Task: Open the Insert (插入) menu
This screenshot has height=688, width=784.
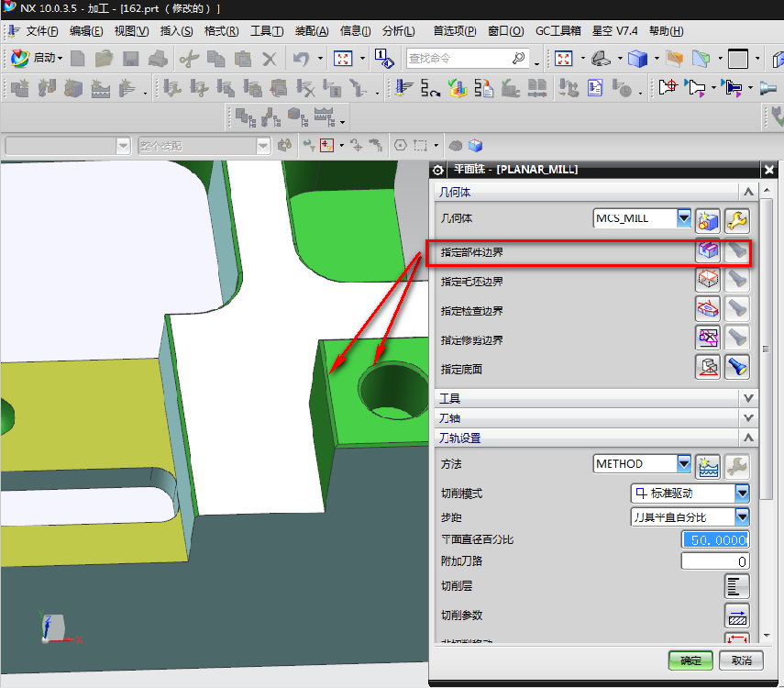Action: coord(176,31)
